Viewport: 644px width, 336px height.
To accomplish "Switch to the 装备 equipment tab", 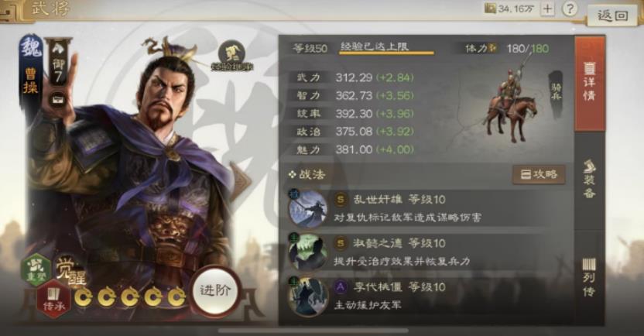I will click(589, 179).
